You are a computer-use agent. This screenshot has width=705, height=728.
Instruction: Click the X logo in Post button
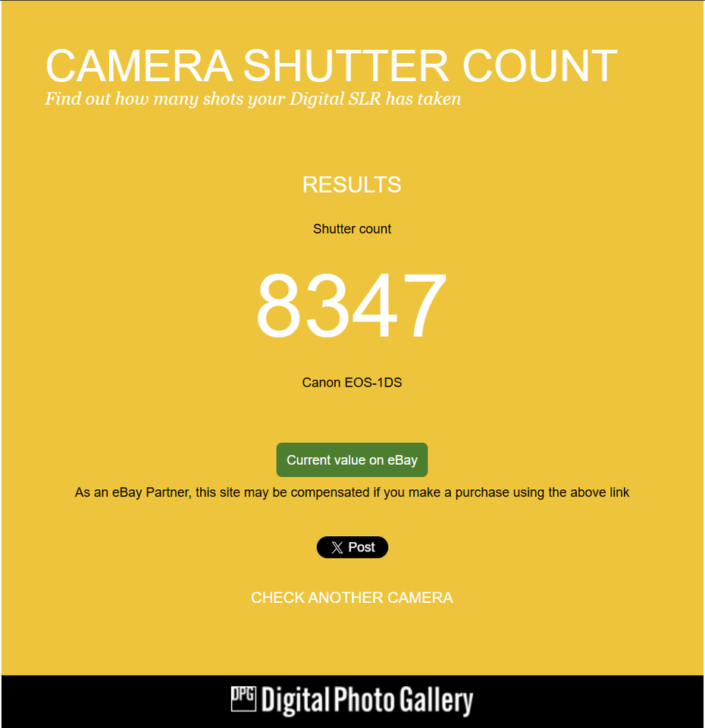(337, 548)
